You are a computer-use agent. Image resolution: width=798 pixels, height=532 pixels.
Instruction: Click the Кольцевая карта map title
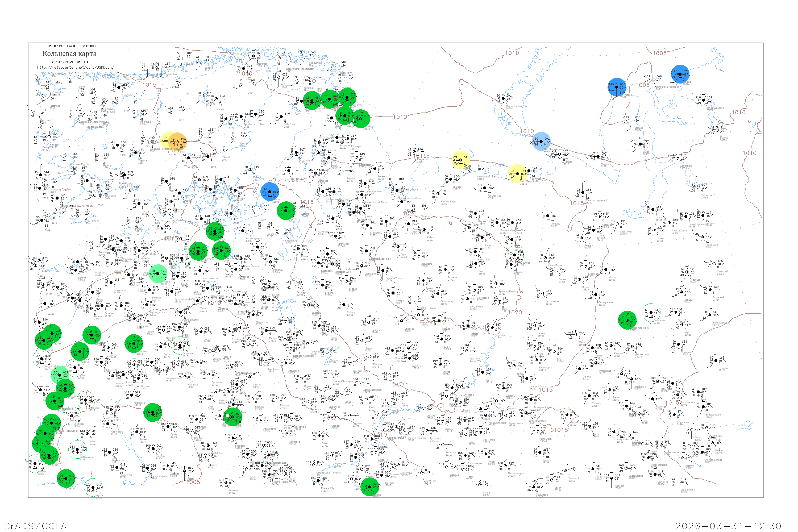[x=69, y=54]
